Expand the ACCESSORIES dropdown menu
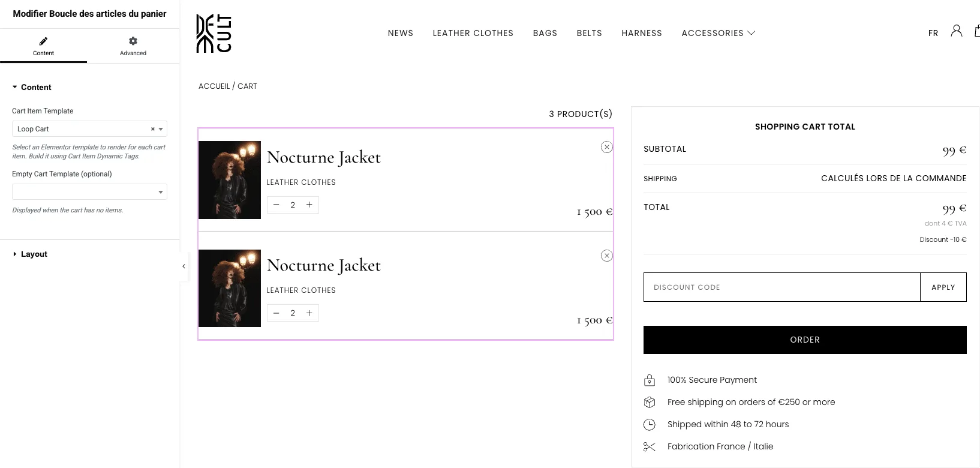Viewport: 980px width, 468px height. 718,33
